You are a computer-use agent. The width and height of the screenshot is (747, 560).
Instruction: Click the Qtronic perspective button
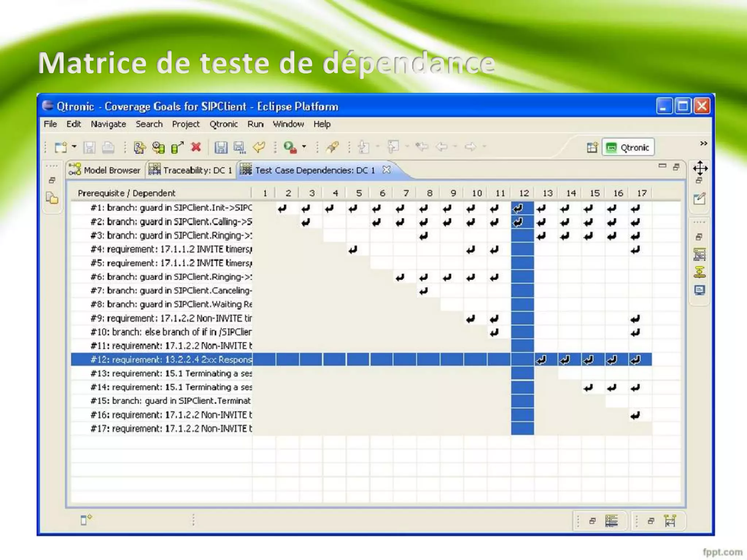[628, 147]
